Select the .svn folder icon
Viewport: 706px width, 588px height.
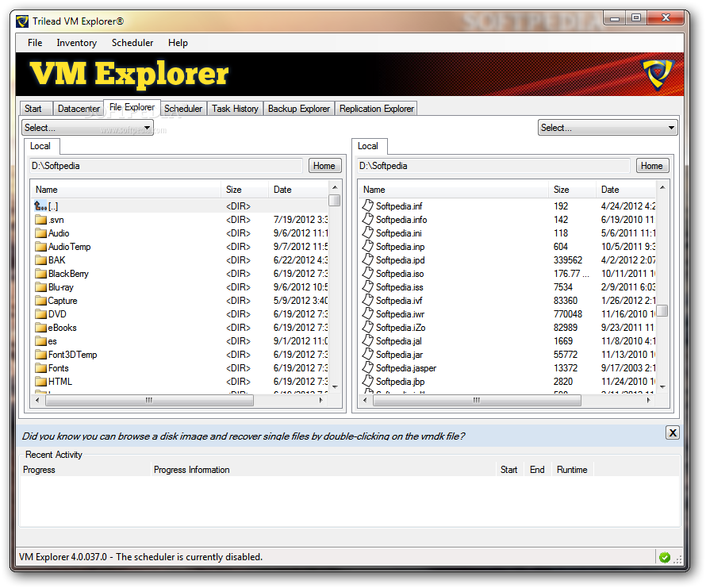[41, 220]
